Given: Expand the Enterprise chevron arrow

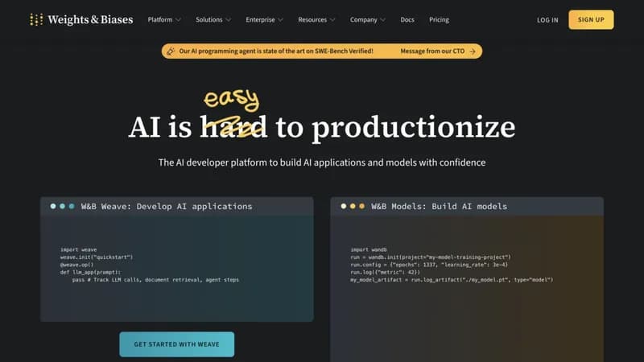Looking at the screenshot, I should [x=280, y=19].
